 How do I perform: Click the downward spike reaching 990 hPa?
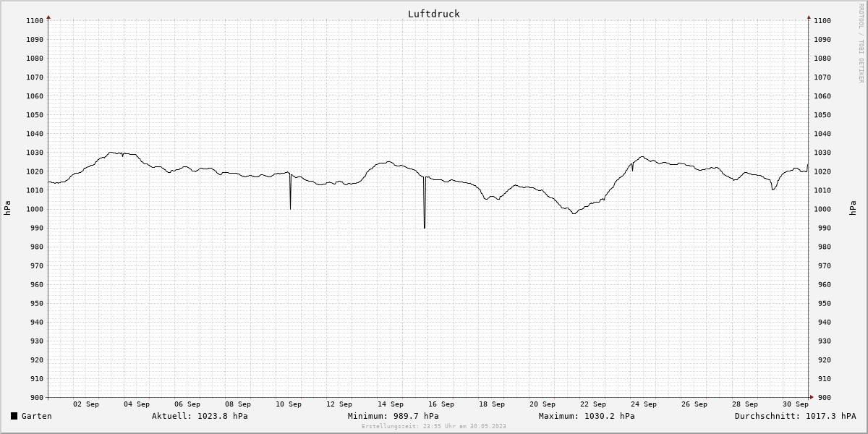tap(425, 203)
